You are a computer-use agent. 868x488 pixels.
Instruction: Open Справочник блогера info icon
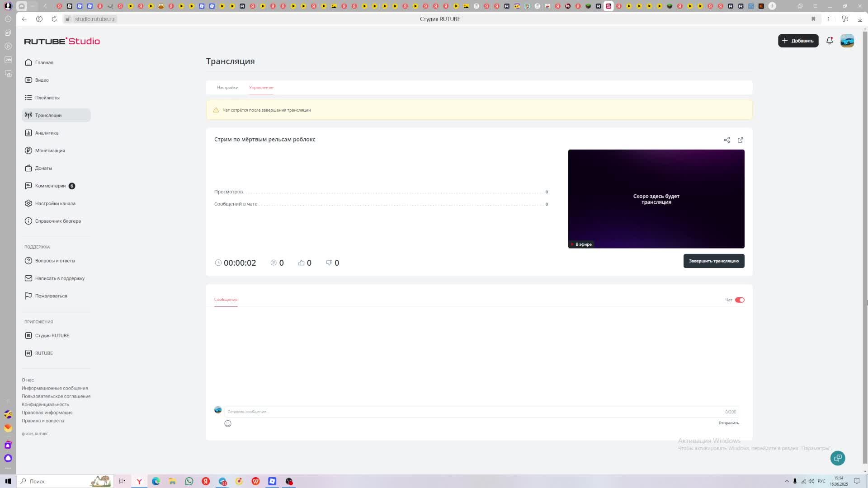tap(28, 221)
